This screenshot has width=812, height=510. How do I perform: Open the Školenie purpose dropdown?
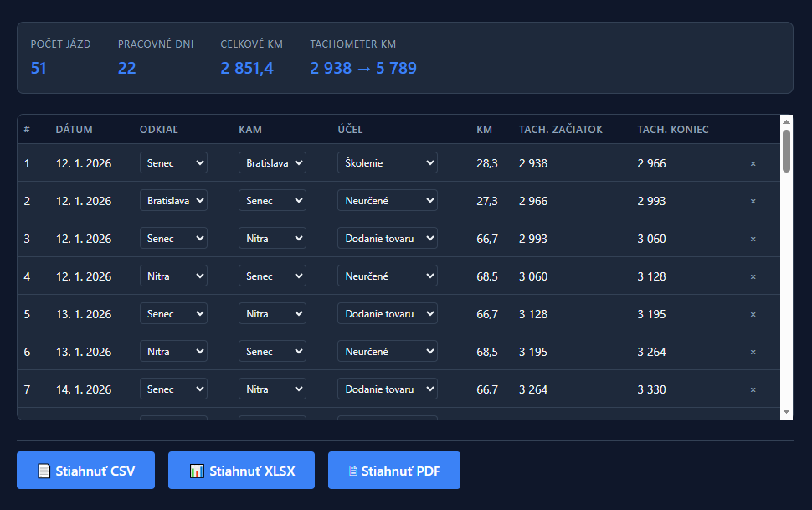click(x=387, y=163)
